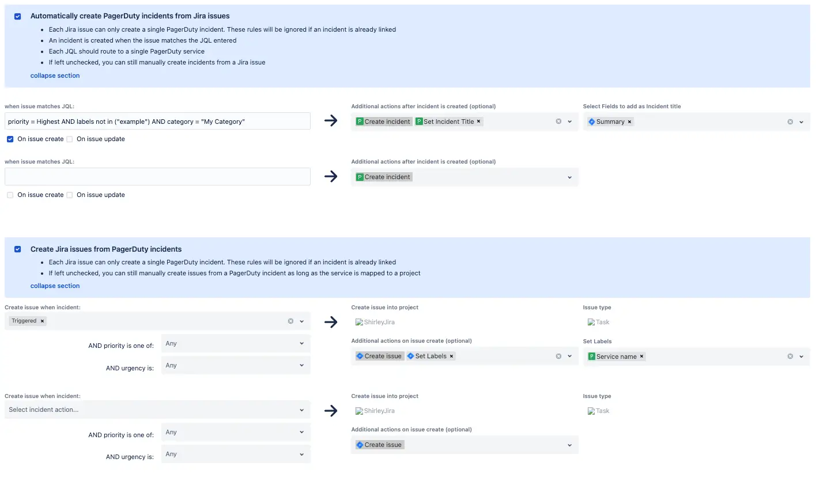Click the empty JQL input field
This screenshot has width=816, height=504.
coord(157,177)
